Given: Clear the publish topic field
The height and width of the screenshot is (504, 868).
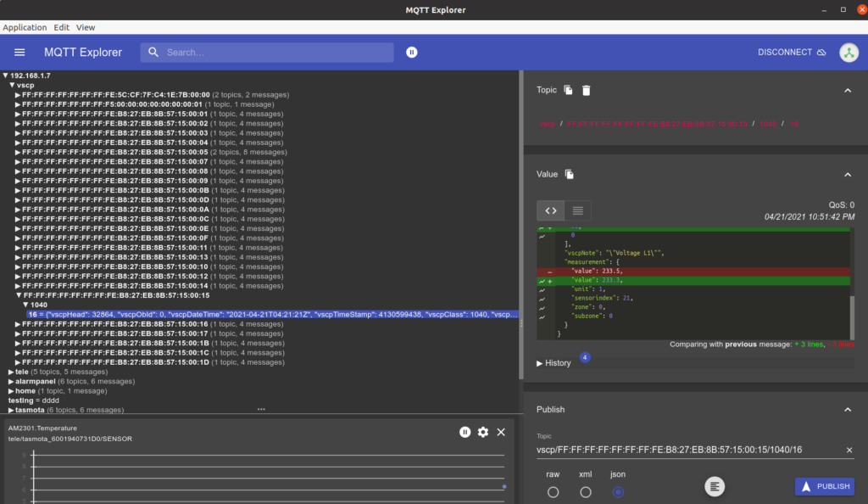Looking at the screenshot, I should pyautogui.click(x=849, y=450).
